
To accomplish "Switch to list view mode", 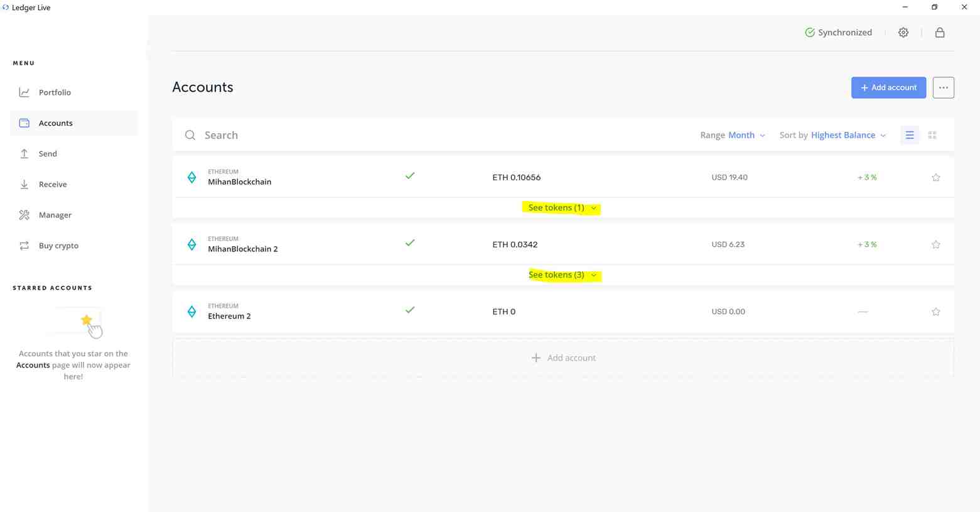I will (x=909, y=135).
